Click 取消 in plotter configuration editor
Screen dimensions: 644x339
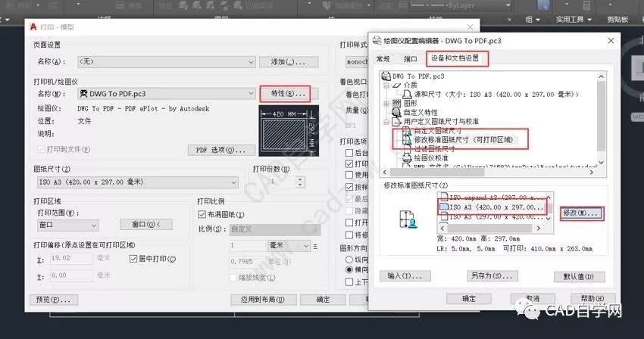(x=533, y=298)
